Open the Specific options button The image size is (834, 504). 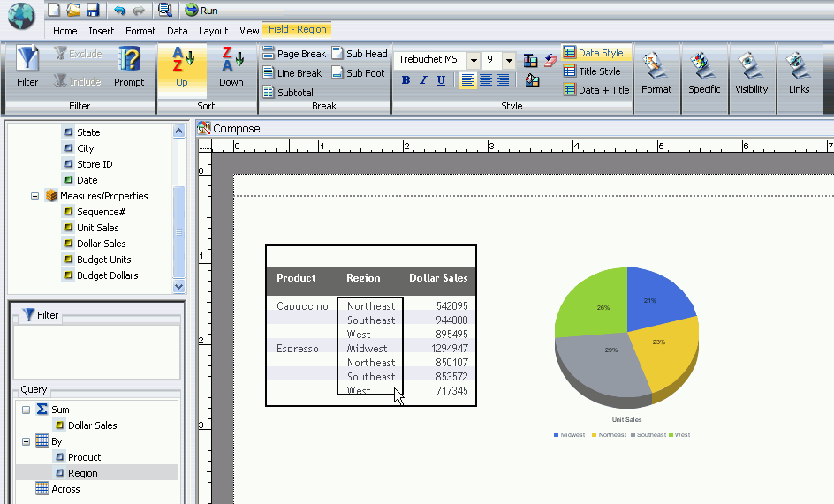point(704,73)
